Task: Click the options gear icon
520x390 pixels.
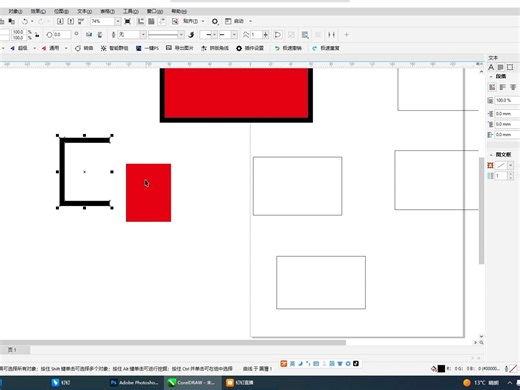Action: tap(215, 21)
